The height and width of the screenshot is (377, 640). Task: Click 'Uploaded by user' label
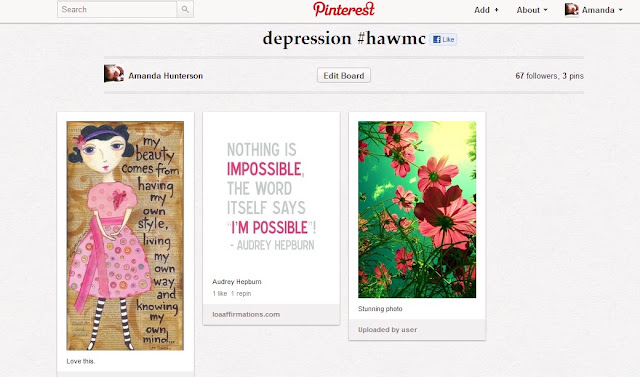[x=387, y=330]
